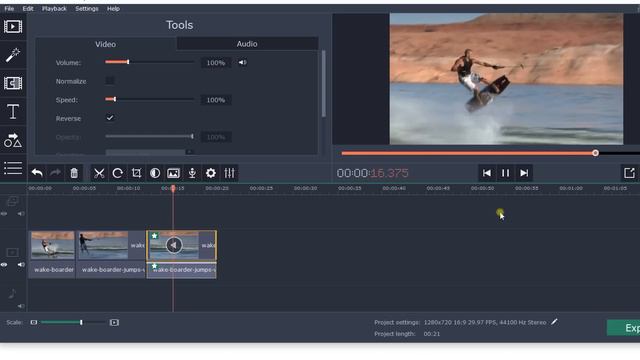Select the first wake-boarder clip thumbnail
Image resolution: width=640 pixels, height=360 pixels.
[x=53, y=245]
